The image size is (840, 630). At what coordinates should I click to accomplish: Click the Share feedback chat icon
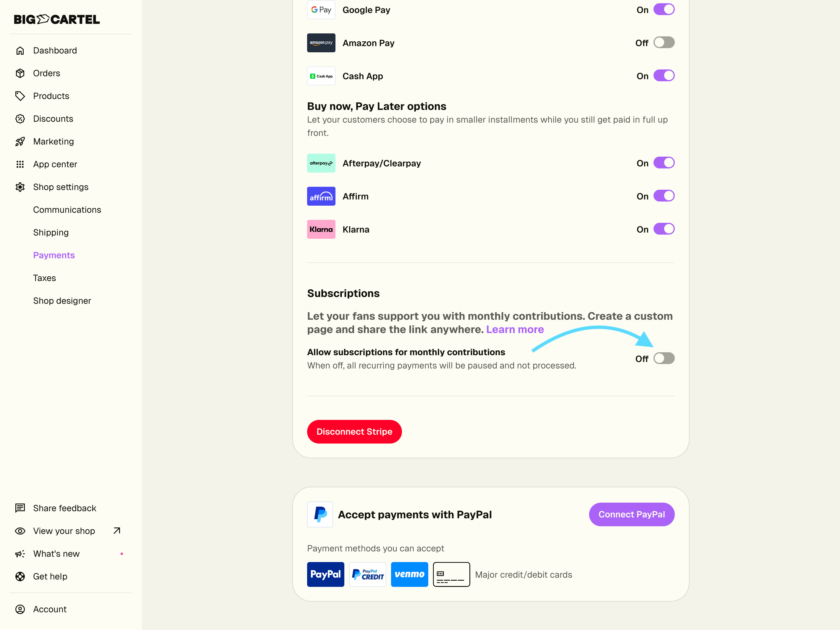pyautogui.click(x=20, y=508)
